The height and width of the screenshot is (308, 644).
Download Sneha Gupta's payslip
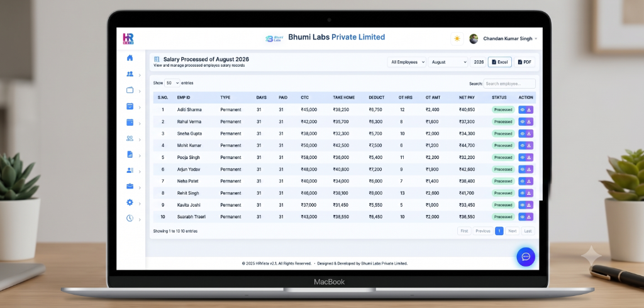(530, 133)
